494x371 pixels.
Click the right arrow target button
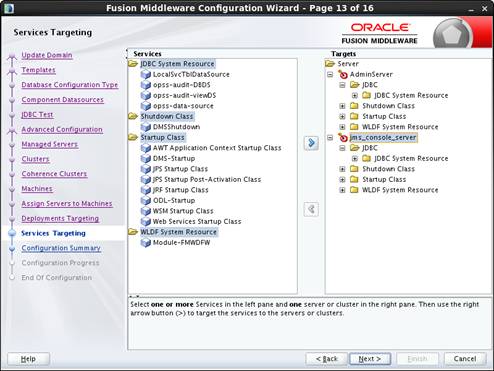pos(311,143)
